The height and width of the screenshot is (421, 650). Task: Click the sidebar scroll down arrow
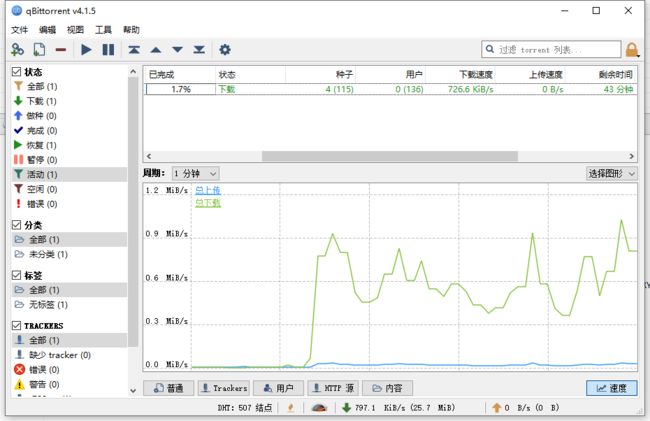pos(133,390)
